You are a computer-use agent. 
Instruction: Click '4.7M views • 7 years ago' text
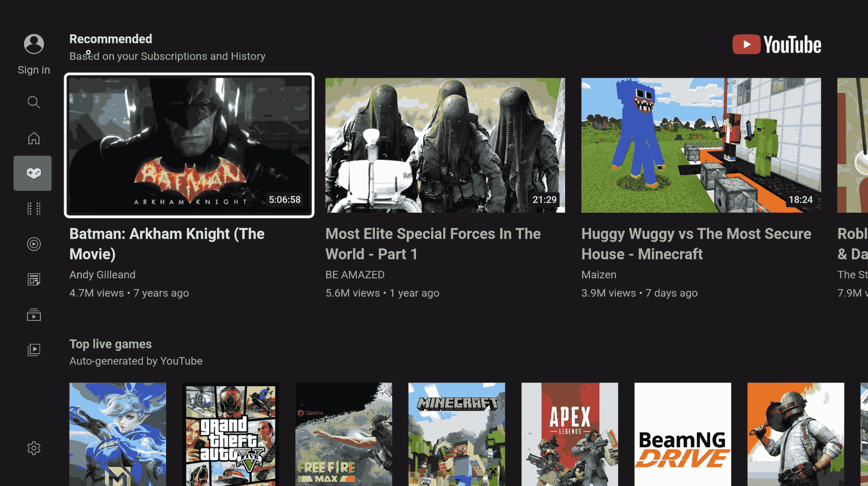[129, 293]
